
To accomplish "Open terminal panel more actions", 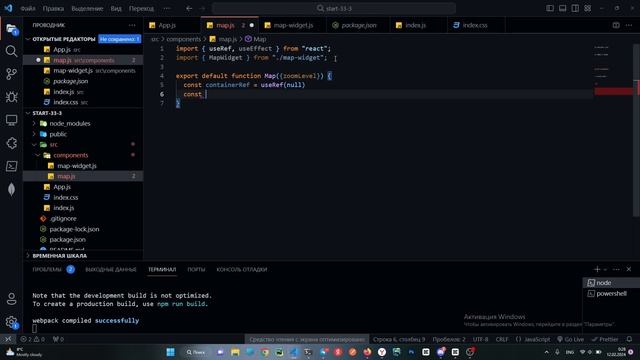I will [616, 269].
